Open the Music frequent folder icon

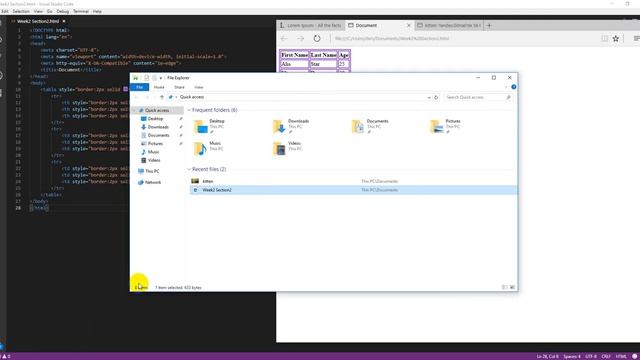coord(200,149)
